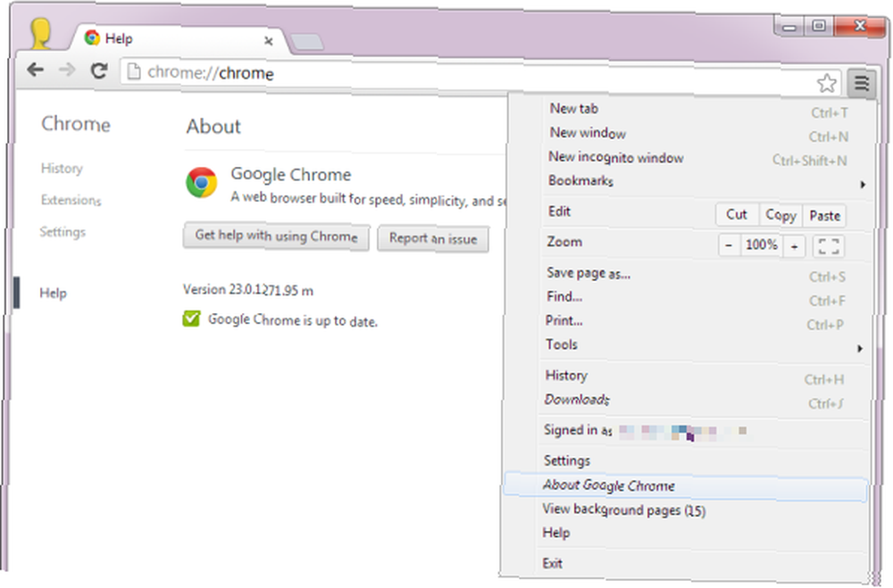The width and height of the screenshot is (893, 588).
Task: Reload the page with the refresh icon
Action: [x=99, y=70]
